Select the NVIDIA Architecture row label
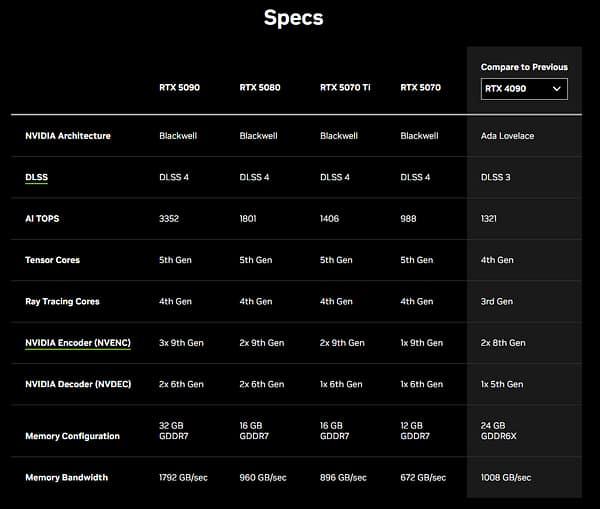The image size is (600, 509). click(x=68, y=136)
